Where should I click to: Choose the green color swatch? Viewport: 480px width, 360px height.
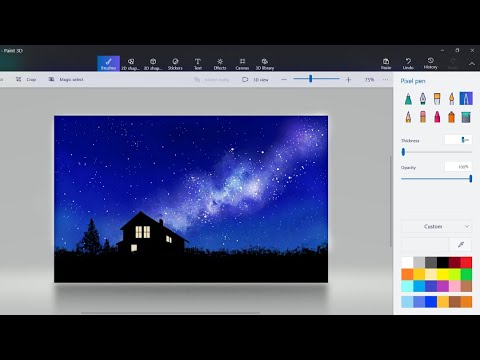[466, 274]
